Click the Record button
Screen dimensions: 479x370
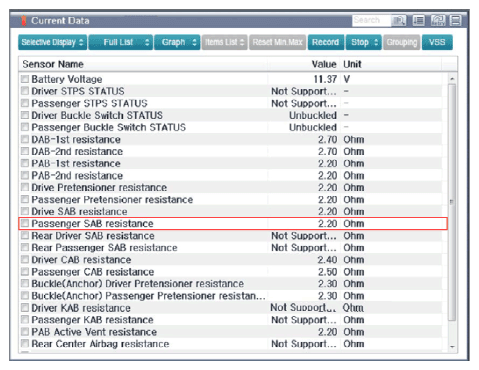click(326, 42)
